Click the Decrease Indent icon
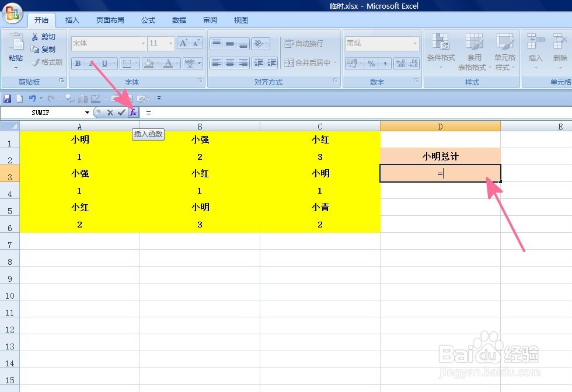The image size is (572, 392). tap(259, 63)
